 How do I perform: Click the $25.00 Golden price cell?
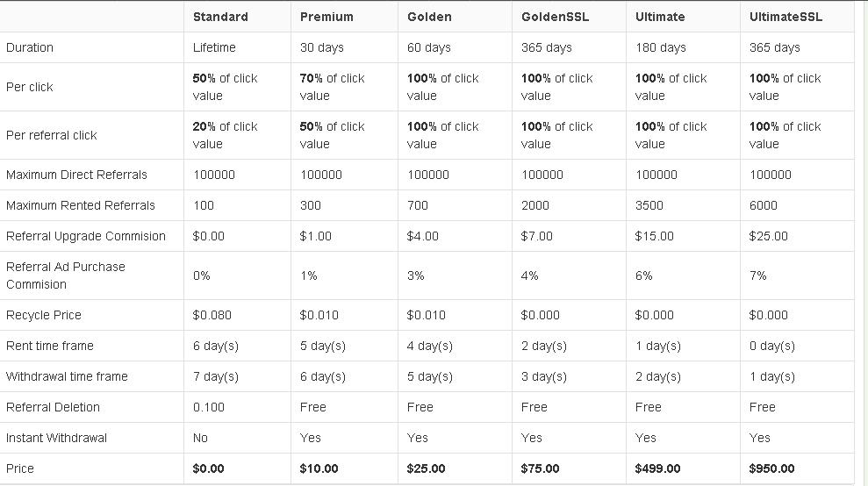point(426,468)
